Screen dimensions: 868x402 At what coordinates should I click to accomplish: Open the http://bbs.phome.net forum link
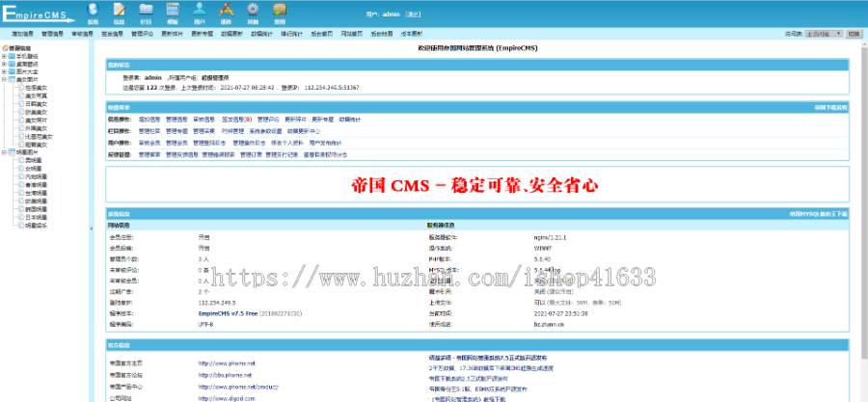(x=225, y=375)
